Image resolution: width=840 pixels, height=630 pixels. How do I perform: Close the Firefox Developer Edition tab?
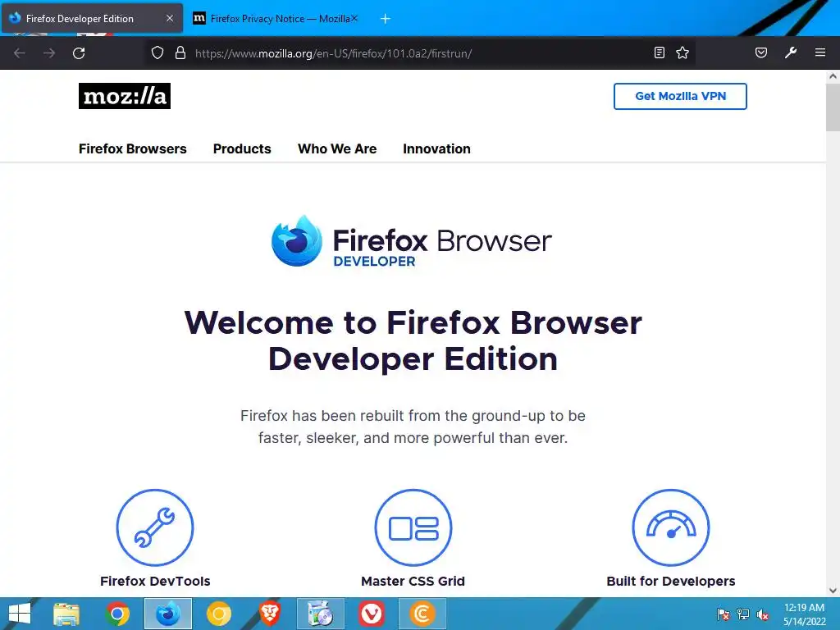tap(170, 18)
